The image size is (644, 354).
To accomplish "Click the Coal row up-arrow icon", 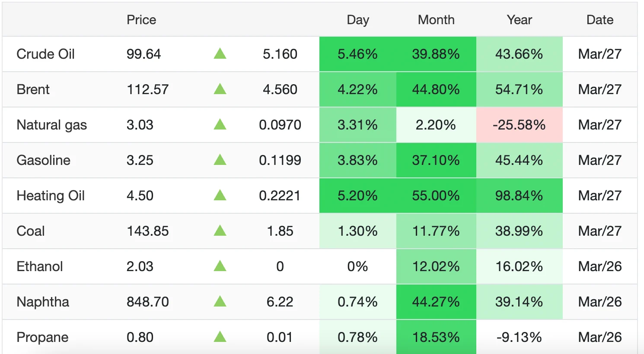I will pyautogui.click(x=220, y=231).
